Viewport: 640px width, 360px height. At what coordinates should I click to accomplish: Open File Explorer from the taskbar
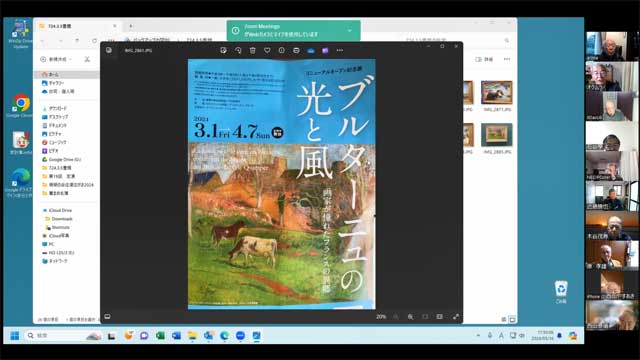pyautogui.click(x=192, y=336)
